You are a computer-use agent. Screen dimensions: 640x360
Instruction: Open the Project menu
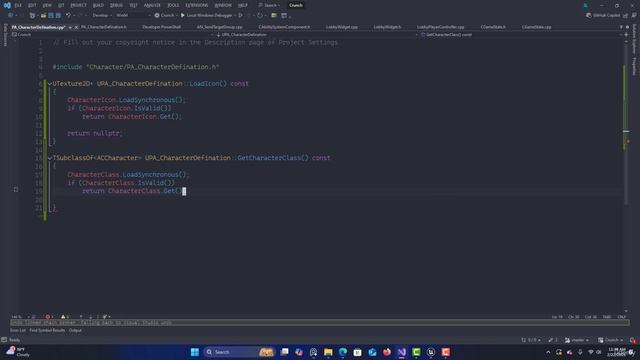pyautogui.click(x=78, y=5)
